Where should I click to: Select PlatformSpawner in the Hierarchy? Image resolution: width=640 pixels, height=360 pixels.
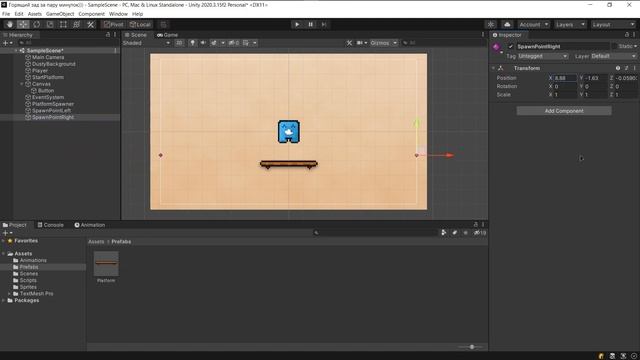pos(53,104)
